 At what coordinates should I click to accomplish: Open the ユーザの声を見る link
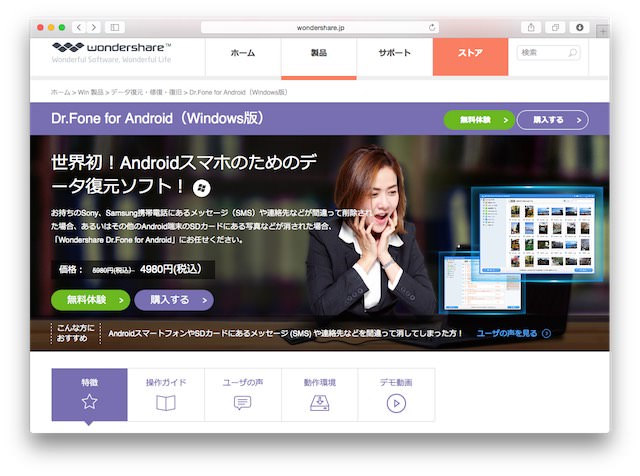507,333
